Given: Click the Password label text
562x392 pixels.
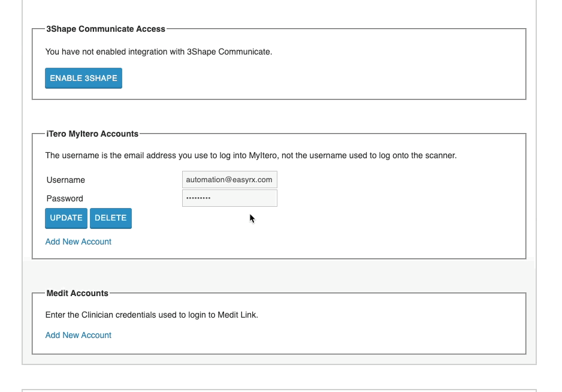Looking at the screenshot, I should click(65, 198).
